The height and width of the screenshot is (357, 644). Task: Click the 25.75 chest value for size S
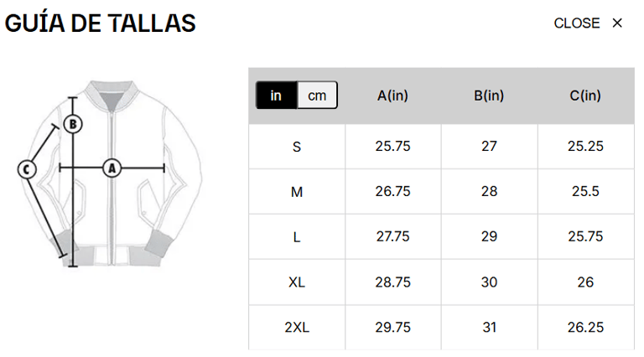[x=392, y=147]
